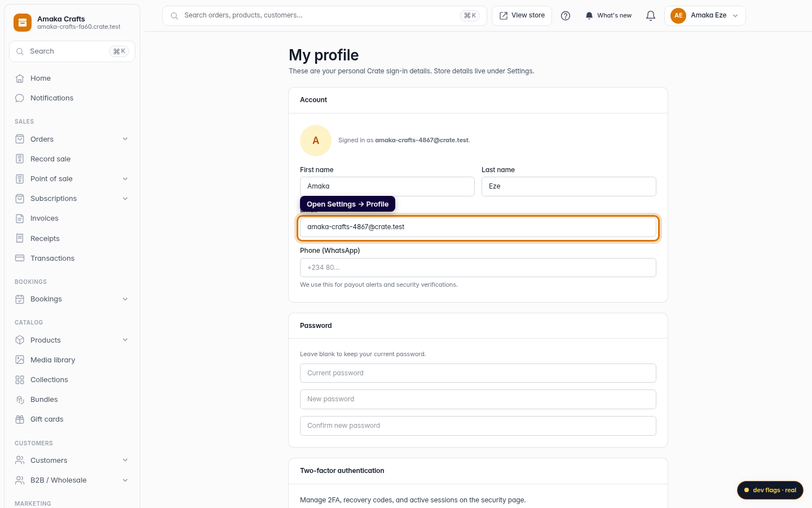Click the View store button

tap(522, 16)
